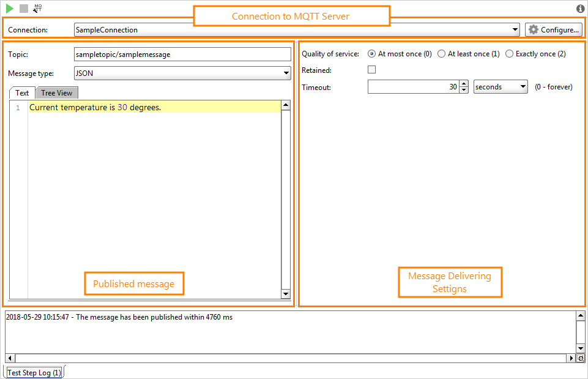Click the log horizontal scroll left arrow
Screen dimensions: 588x379
(x=10, y=358)
